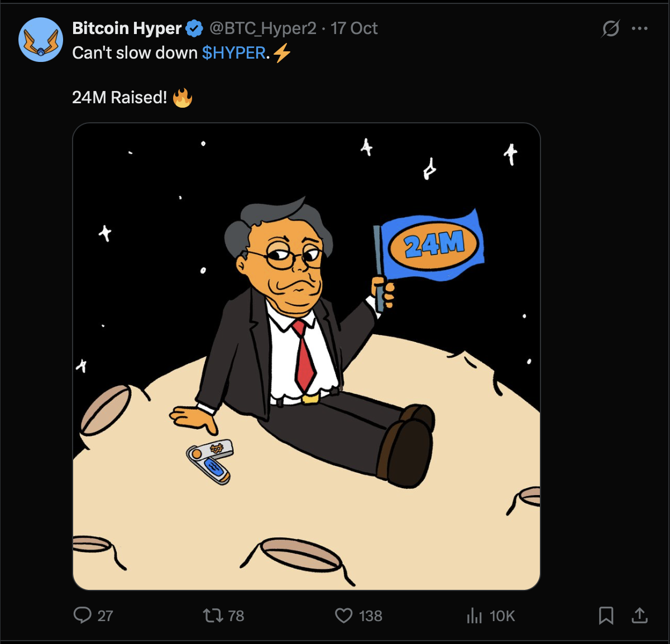Click the 78 reposts count
Screen dimensions: 670x644
click(x=236, y=616)
